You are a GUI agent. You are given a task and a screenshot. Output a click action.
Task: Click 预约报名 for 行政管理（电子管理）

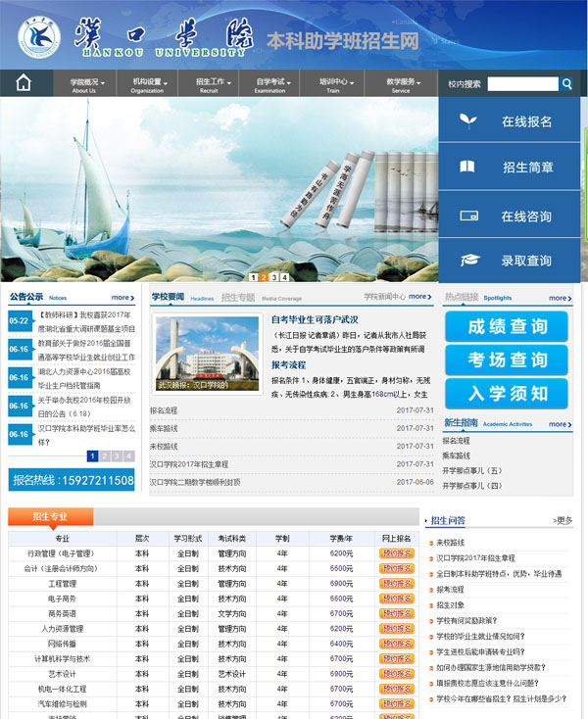(x=397, y=553)
